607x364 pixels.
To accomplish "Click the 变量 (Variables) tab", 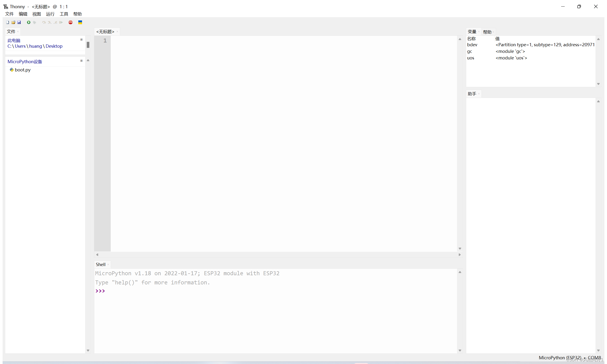I will point(472,31).
